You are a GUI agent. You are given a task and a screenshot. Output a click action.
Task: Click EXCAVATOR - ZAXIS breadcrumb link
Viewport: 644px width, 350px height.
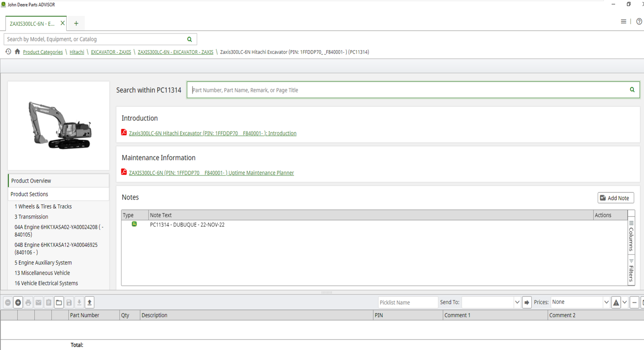[111, 52]
